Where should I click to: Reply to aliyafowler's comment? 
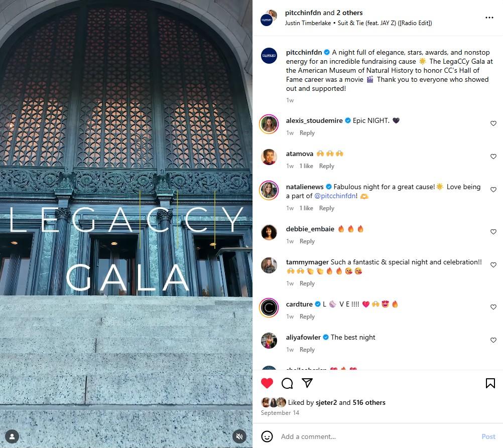point(307,350)
